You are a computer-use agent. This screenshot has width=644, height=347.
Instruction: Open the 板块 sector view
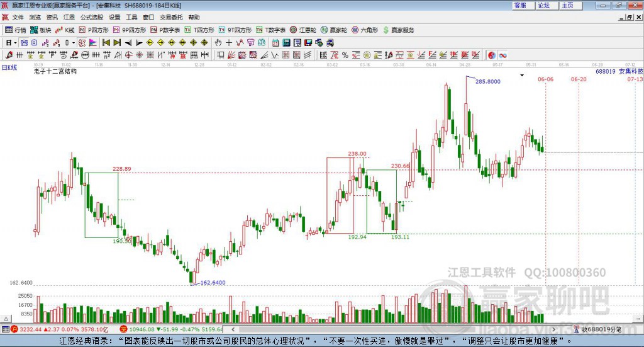click(x=40, y=30)
